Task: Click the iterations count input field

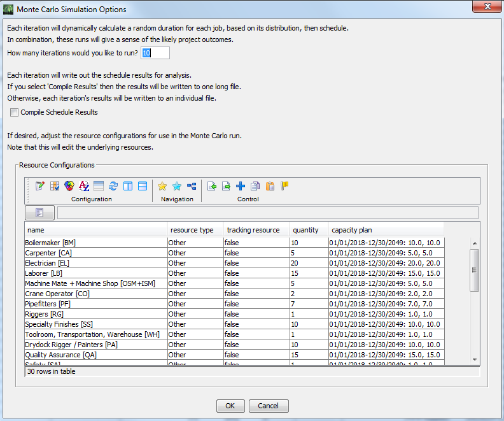Action: [x=155, y=53]
